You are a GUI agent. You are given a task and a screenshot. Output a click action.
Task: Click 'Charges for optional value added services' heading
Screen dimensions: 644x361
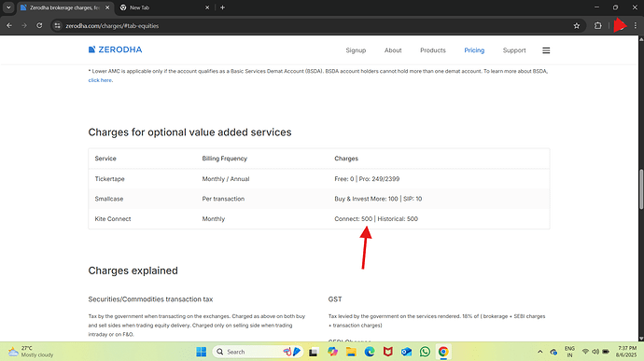189,132
